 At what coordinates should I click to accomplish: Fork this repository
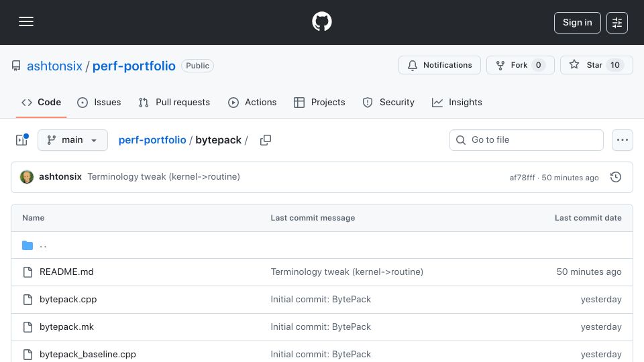pos(521,65)
